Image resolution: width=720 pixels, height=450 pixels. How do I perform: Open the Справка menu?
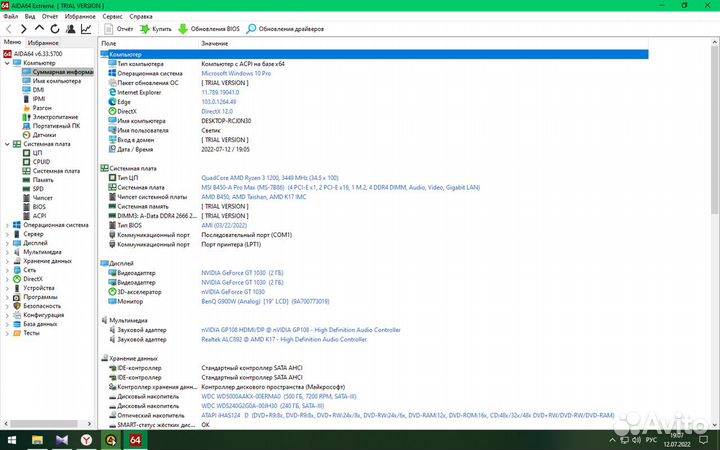(141, 16)
